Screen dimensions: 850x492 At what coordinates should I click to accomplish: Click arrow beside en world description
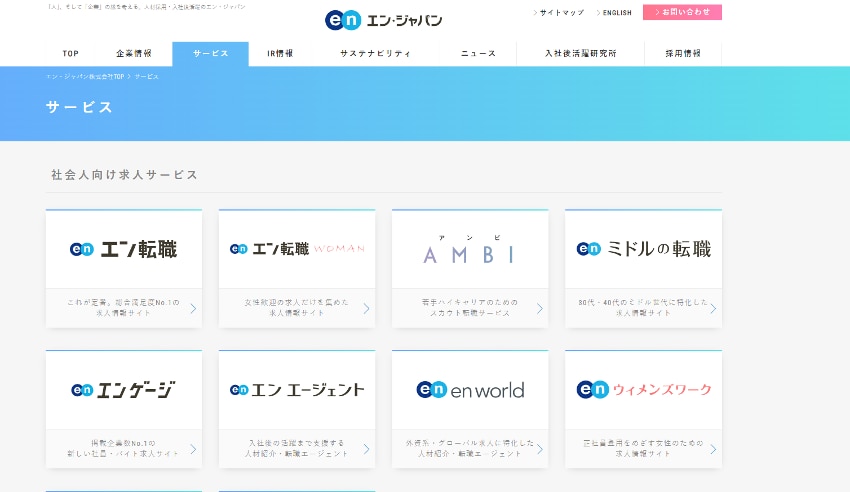(x=539, y=449)
